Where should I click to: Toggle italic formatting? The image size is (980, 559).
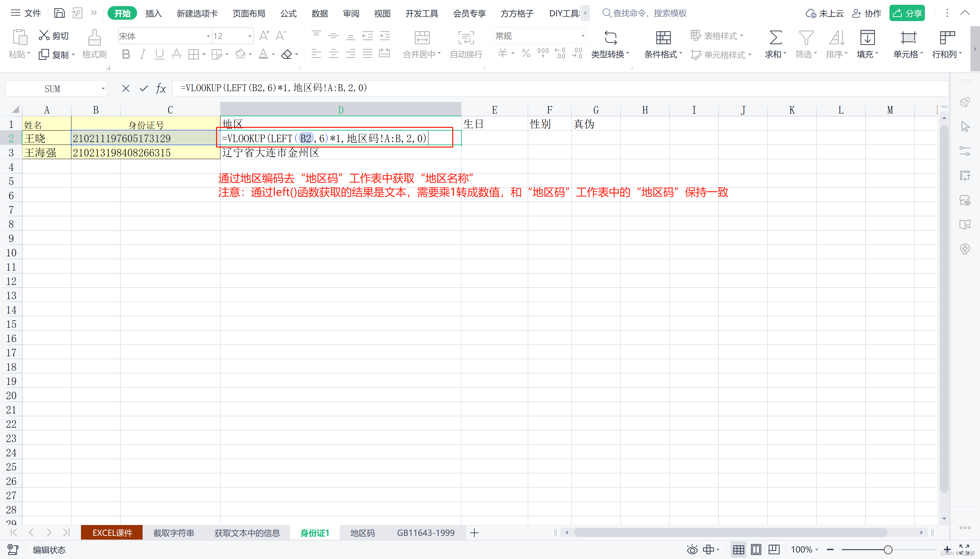[143, 54]
